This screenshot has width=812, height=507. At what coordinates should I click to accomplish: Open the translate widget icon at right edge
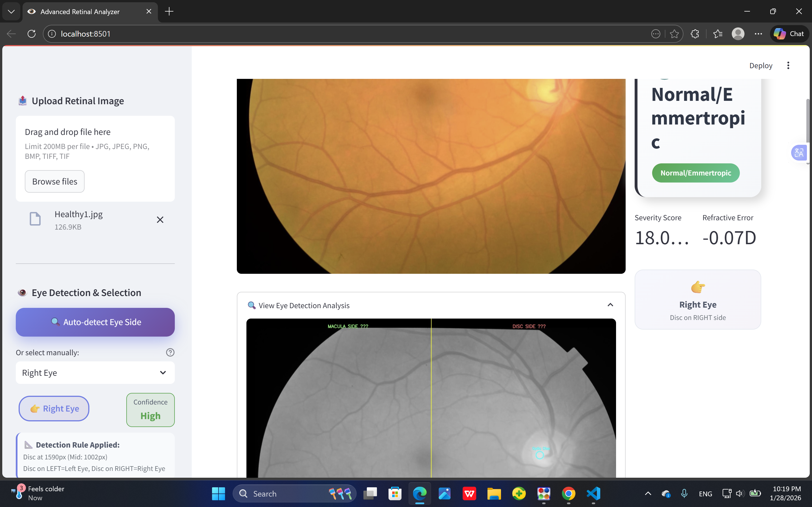[799, 153]
